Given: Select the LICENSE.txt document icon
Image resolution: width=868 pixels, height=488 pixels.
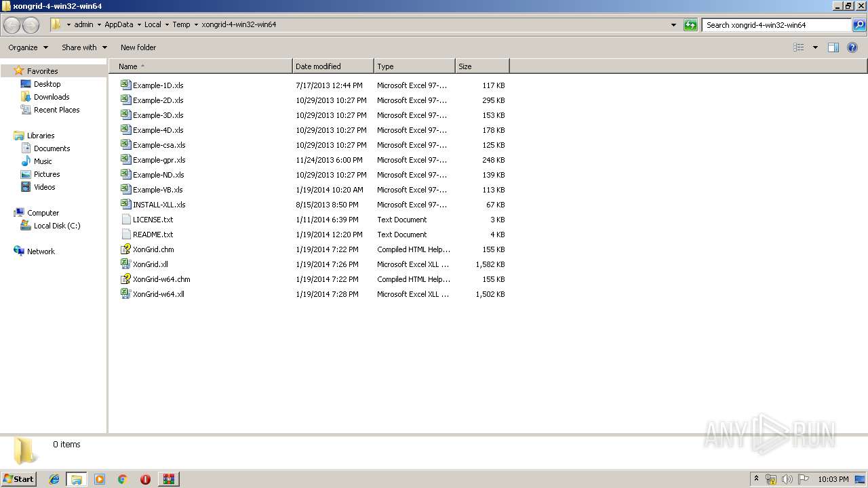Looking at the screenshot, I should (x=125, y=219).
